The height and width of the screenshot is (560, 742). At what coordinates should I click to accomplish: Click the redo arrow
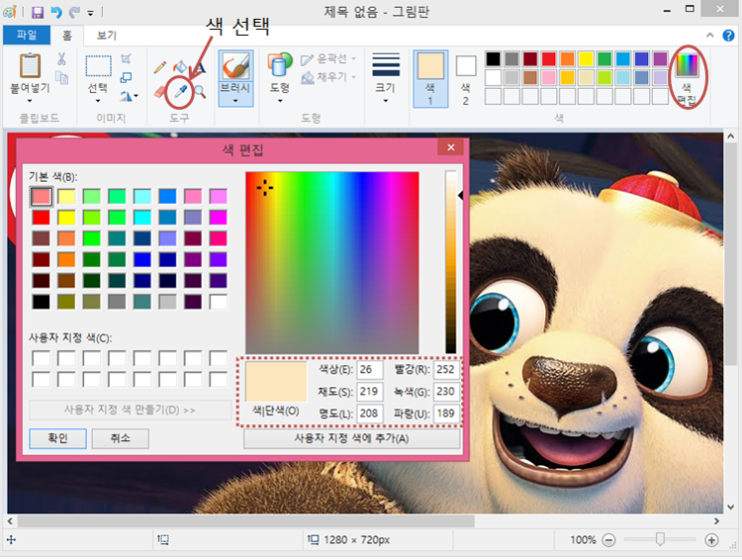tap(74, 12)
